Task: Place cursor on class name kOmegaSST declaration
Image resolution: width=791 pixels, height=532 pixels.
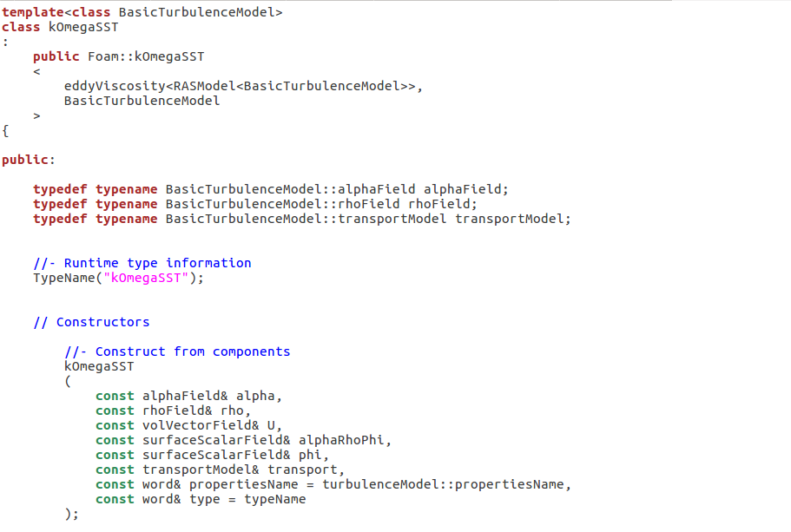Action: 83,27
